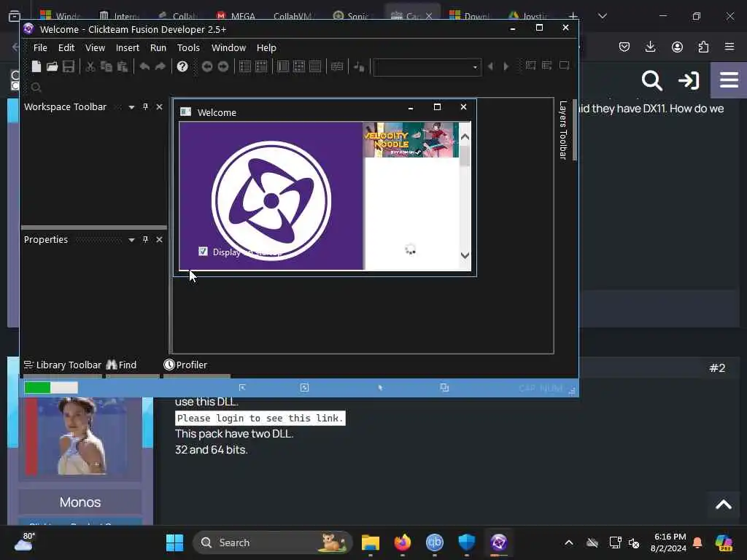This screenshot has height=560, width=747.
Task: Click the Windows Start button
Action: click(x=174, y=542)
